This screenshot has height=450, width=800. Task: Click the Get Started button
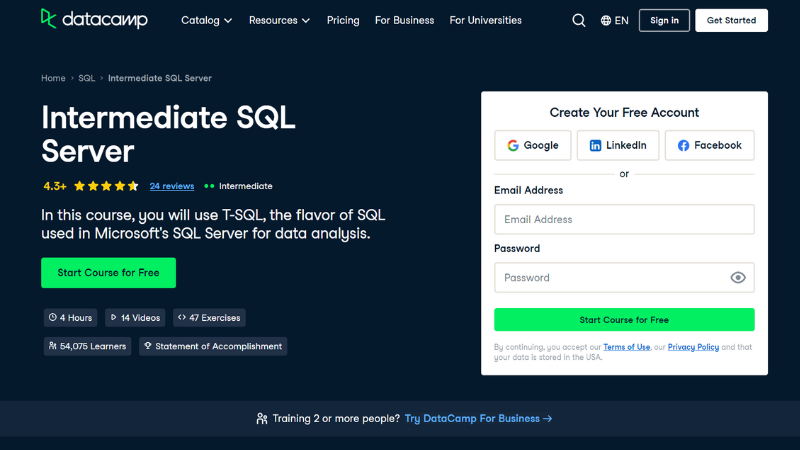pyautogui.click(x=731, y=20)
